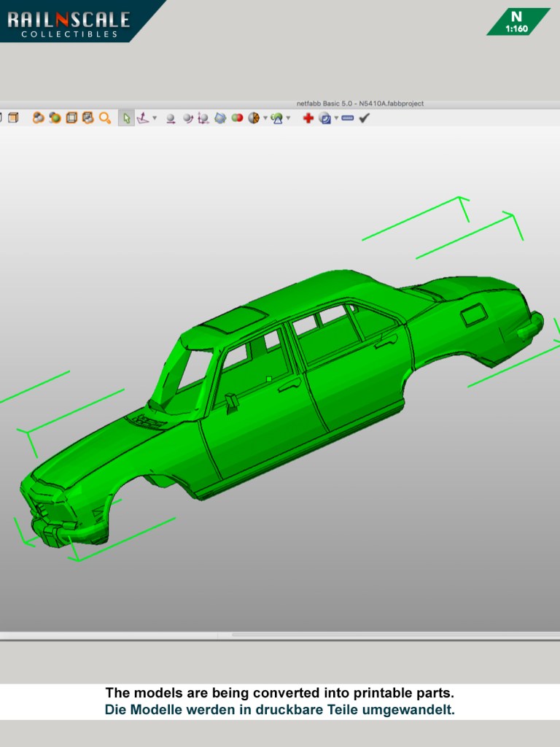Click the red plus repair icon
This screenshot has width=560, height=747.
pyautogui.click(x=308, y=117)
